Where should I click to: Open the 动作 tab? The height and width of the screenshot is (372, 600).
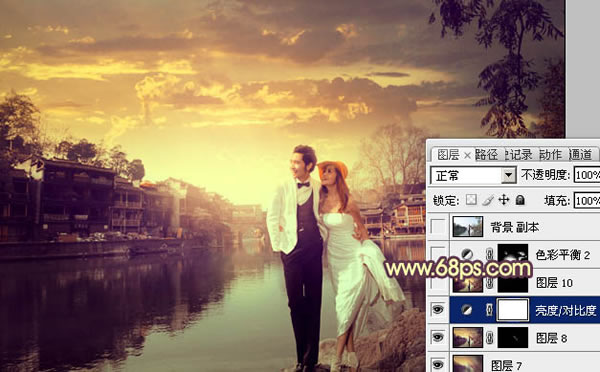click(550, 155)
